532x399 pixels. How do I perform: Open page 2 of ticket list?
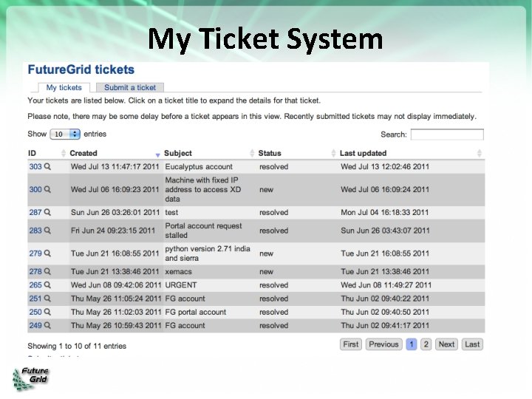[426, 344]
